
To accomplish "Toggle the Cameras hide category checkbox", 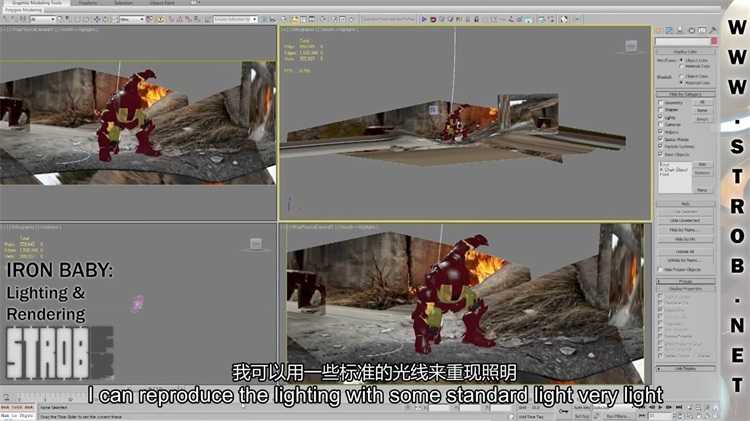I will pos(661,124).
